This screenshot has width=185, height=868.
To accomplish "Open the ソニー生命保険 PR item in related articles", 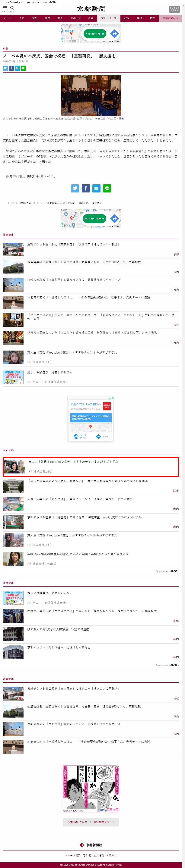I will point(91,377).
